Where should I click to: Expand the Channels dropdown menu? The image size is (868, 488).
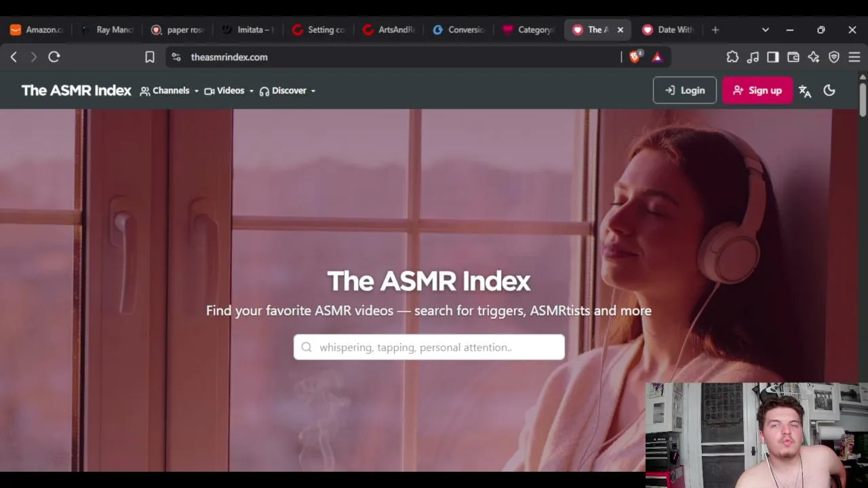point(170,90)
